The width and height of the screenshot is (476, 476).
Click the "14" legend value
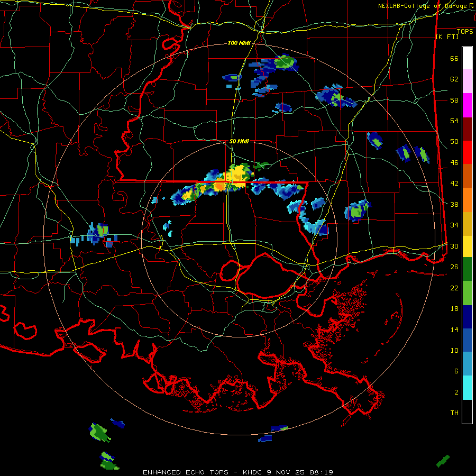point(454,329)
